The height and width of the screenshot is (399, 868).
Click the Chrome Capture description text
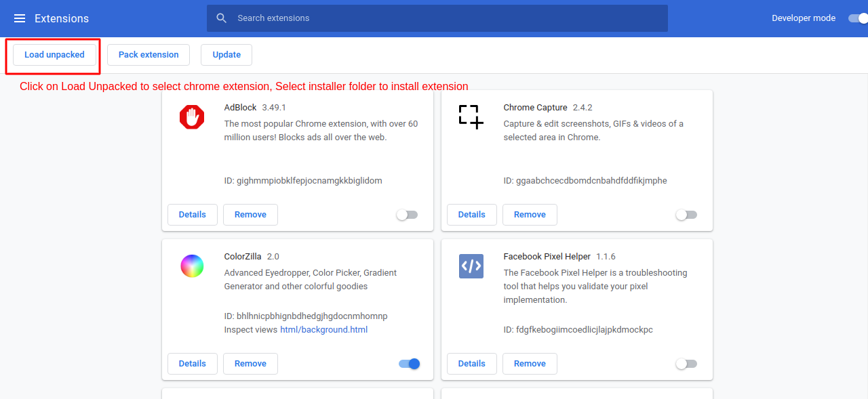(594, 131)
